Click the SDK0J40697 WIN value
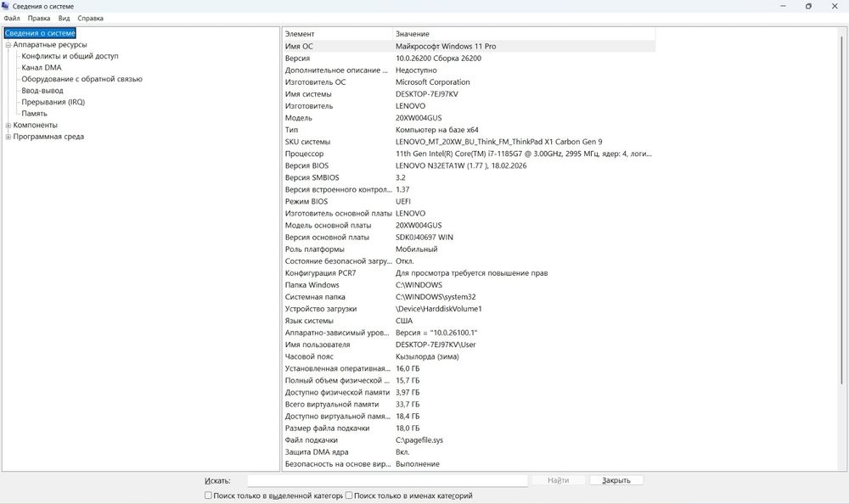 424,237
